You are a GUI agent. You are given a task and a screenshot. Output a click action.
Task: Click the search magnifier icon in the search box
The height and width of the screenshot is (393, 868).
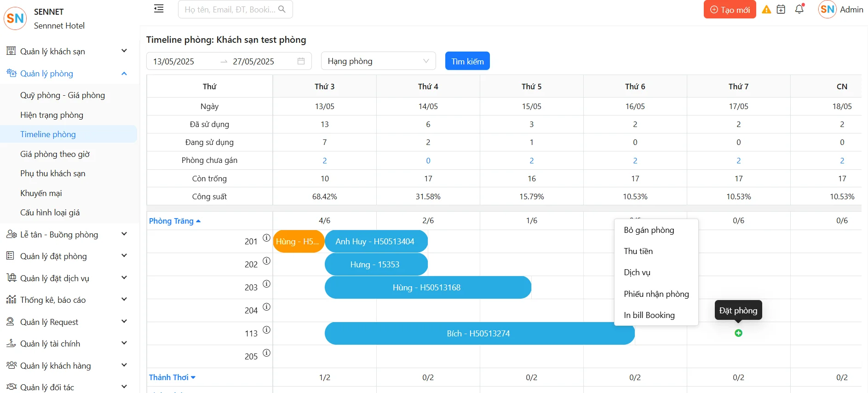pos(282,9)
